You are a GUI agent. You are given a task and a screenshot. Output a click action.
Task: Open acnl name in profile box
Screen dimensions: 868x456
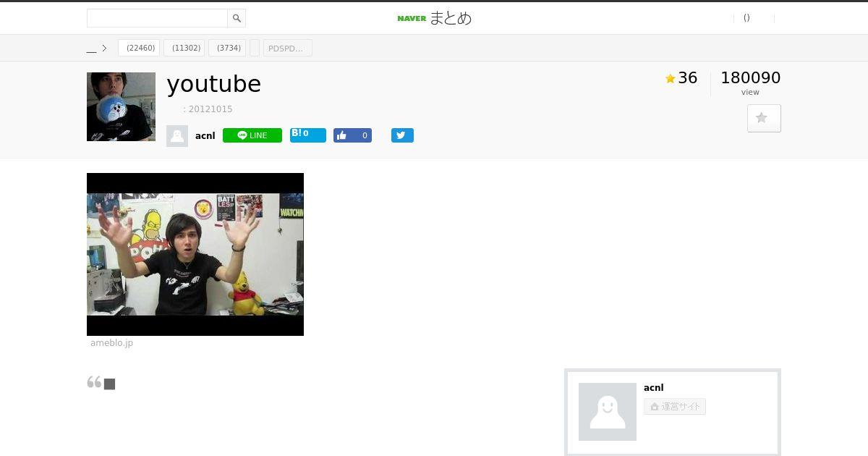pyautogui.click(x=654, y=388)
